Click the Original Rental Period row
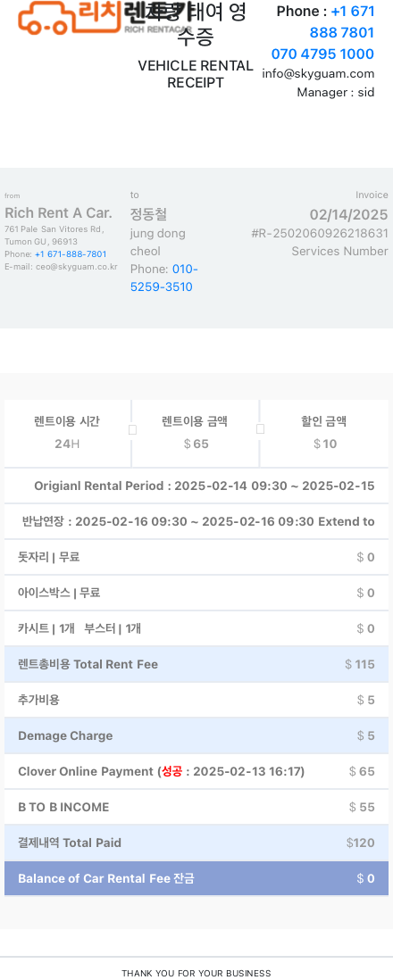This screenshot has width=393, height=980. pyautogui.click(x=196, y=486)
